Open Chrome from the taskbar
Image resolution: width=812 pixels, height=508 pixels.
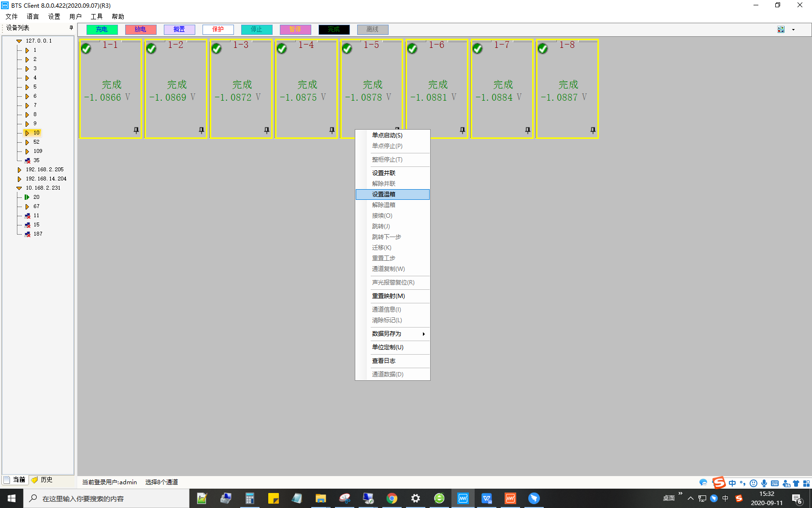[391, 498]
